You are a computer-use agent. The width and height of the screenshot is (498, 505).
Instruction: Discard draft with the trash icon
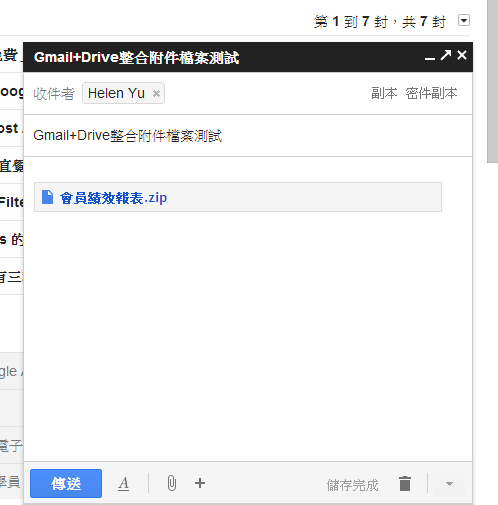tap(405, 484)
